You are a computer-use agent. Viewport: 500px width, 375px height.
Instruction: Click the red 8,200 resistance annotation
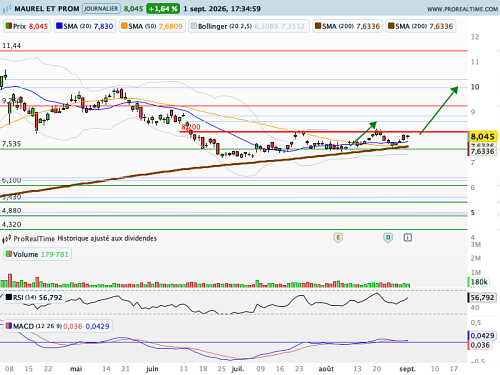click(191, 127)
